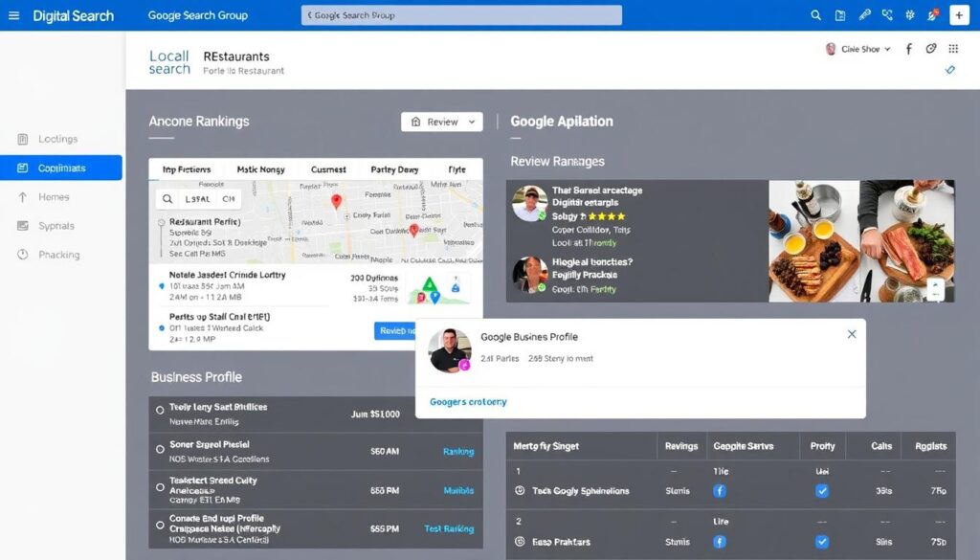Select the Conade End topl Profile radio
Viewport: 980px width, 560px height.
pos(160,526)
